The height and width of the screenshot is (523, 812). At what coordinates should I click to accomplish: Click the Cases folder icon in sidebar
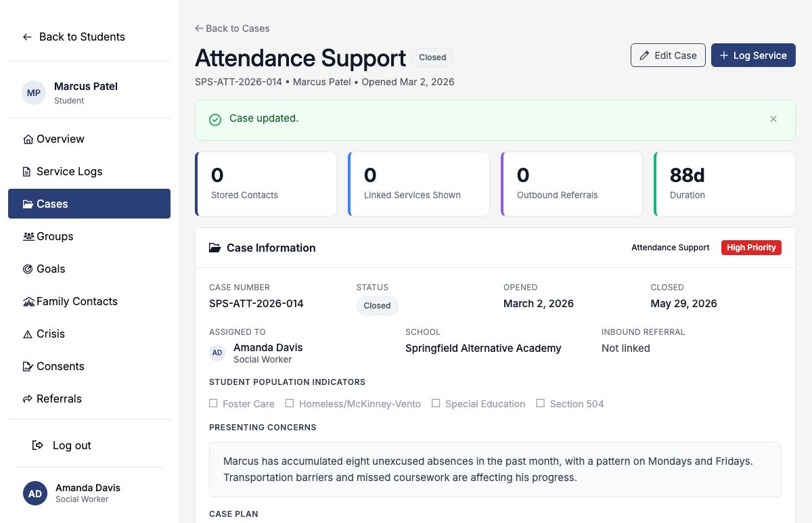[x=28, y=204]
